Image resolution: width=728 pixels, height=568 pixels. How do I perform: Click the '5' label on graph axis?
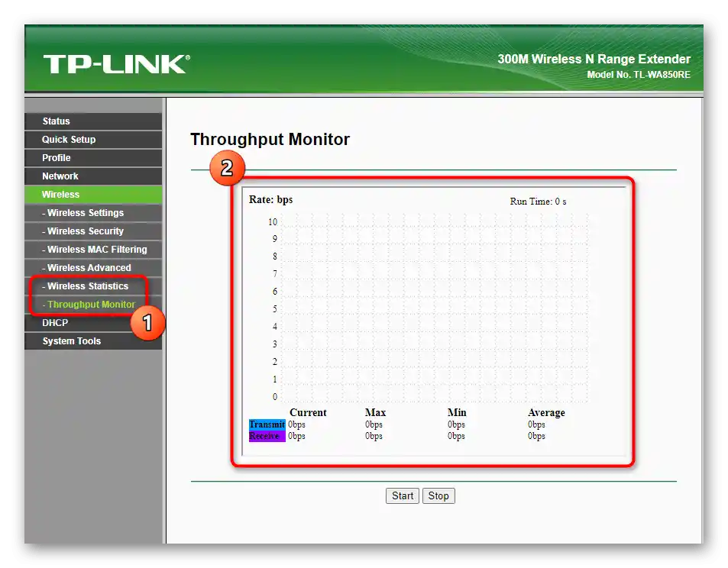[275, 309]
